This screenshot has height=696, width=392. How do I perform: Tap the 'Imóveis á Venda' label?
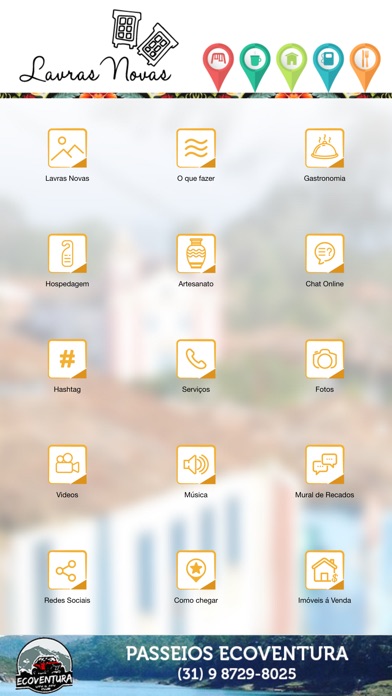click(x=325, y=600)
